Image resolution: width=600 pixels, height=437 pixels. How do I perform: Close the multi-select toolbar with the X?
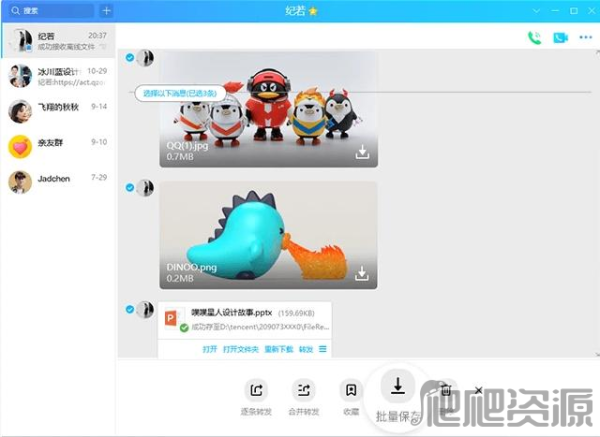point(478,390)
